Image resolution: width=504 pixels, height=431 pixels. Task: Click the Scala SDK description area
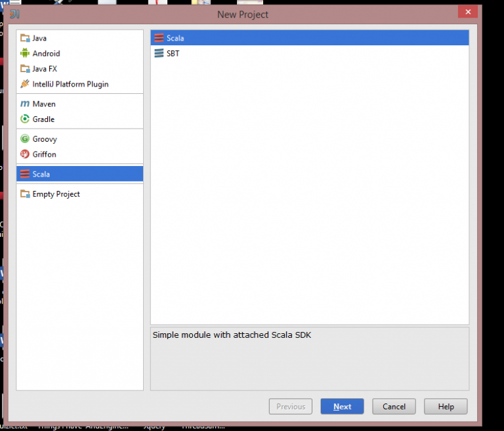[x=309, y=358]
